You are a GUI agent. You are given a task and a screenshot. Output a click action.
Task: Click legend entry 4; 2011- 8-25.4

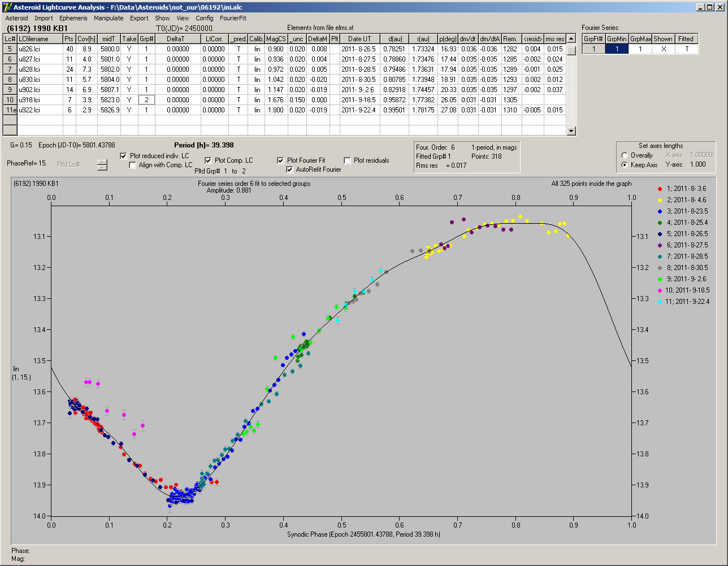tap(682, 223)
